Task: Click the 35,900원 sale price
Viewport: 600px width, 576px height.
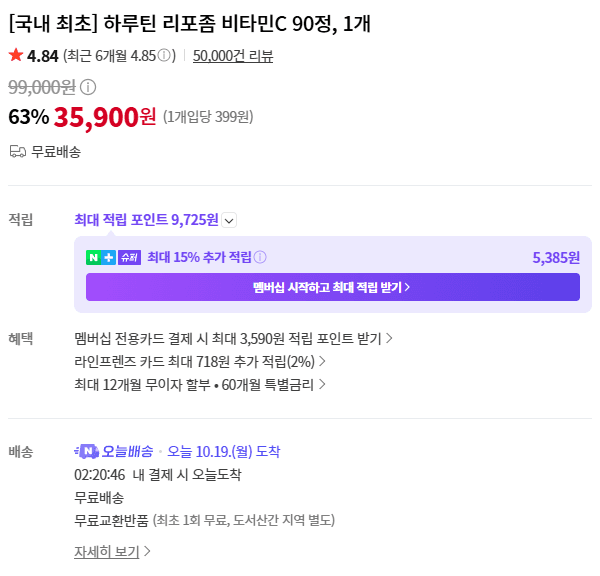Action: [x=104, y=117]
